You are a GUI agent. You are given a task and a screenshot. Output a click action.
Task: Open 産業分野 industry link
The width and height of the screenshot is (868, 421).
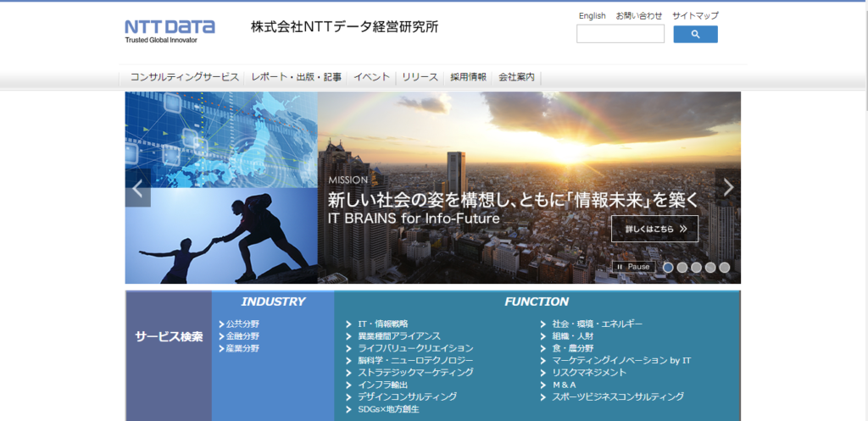click(x=242, y=348)
